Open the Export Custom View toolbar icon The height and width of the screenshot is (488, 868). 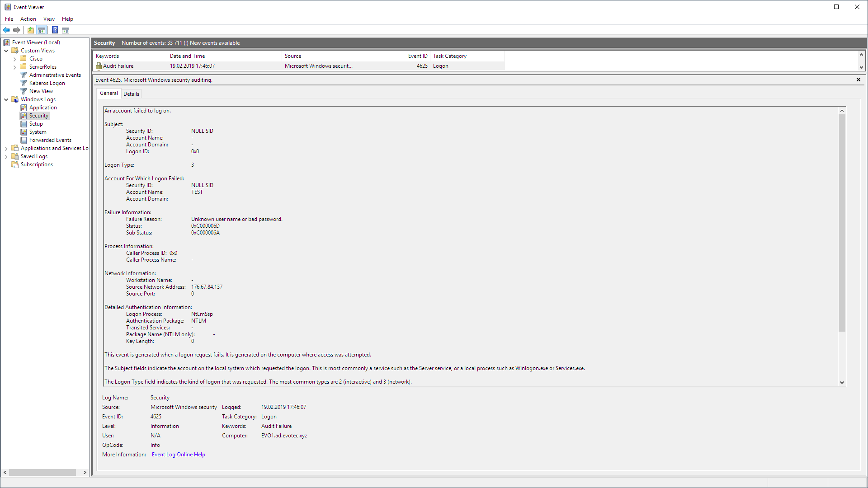30,30
